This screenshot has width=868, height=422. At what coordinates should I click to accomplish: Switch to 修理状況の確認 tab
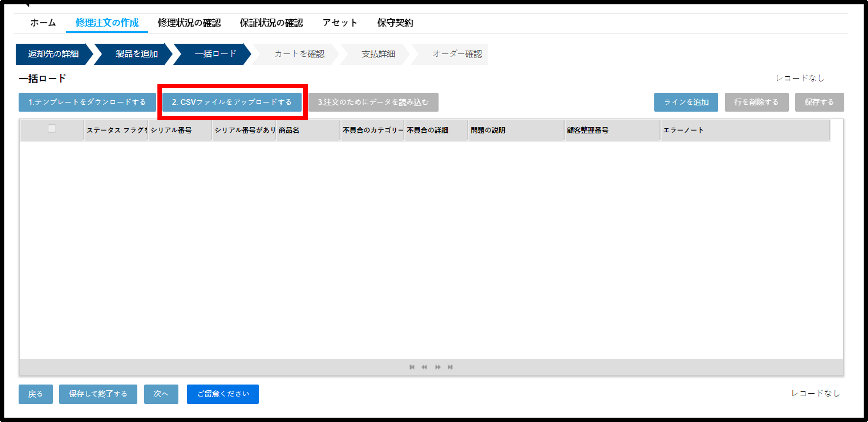(189, 23)
